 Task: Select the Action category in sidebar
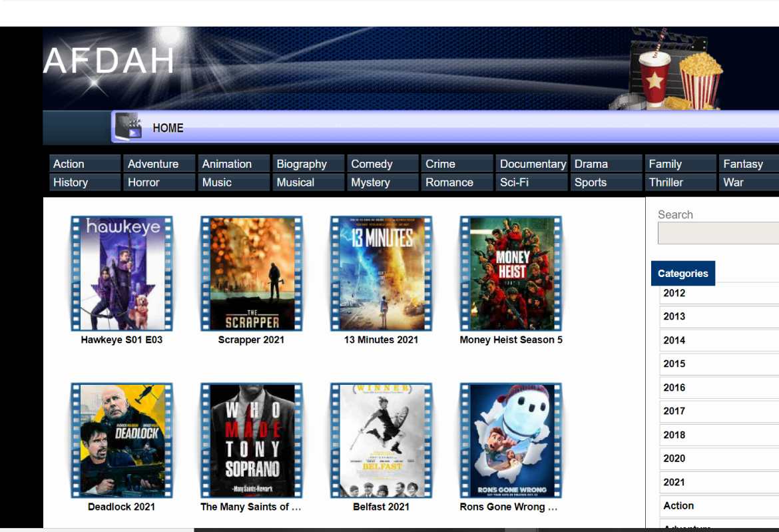pyautogui.click(x=719, y=505)
